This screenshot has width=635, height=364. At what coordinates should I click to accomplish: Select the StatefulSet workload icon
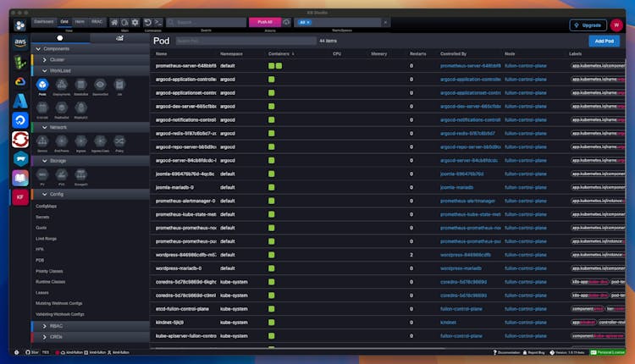tap(81, 86)
